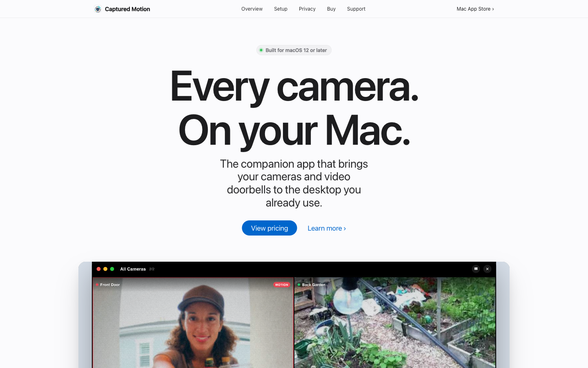
Task: Click the 2/2 camera count label
Action: (152, 269)
